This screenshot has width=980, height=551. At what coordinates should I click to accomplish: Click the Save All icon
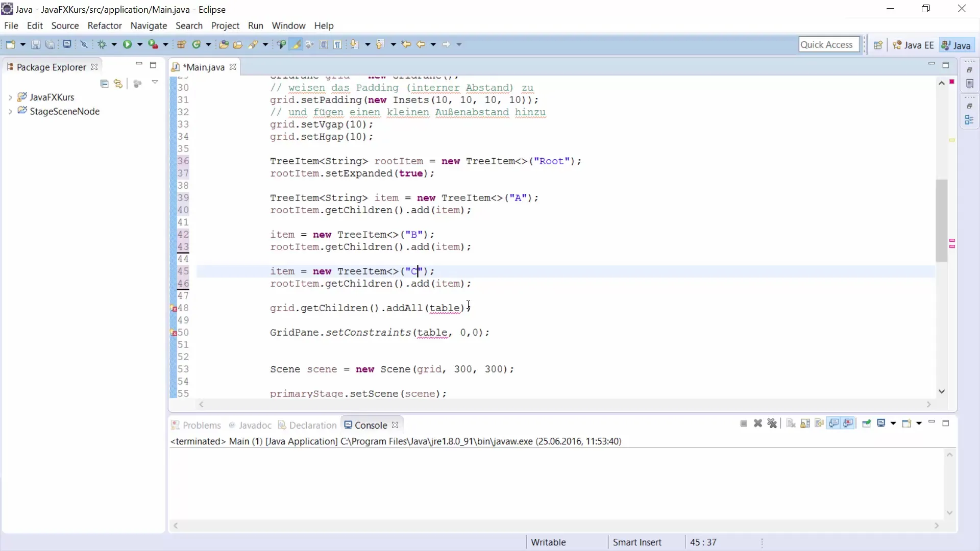pyautogui.click(x=50, y=44)
